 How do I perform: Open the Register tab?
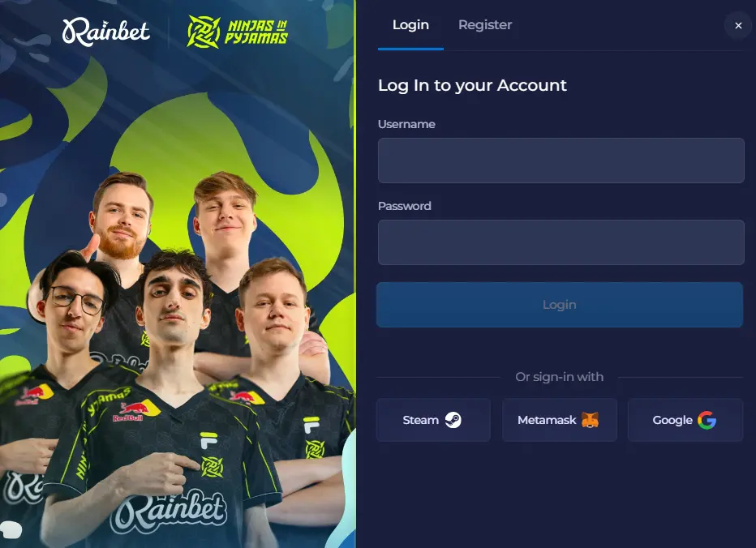click(485, 25)
